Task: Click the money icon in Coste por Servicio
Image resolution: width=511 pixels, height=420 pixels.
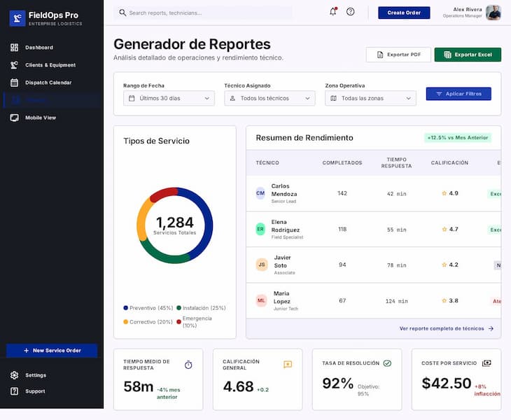Action: pyautogui.click(x=486, y=363)
